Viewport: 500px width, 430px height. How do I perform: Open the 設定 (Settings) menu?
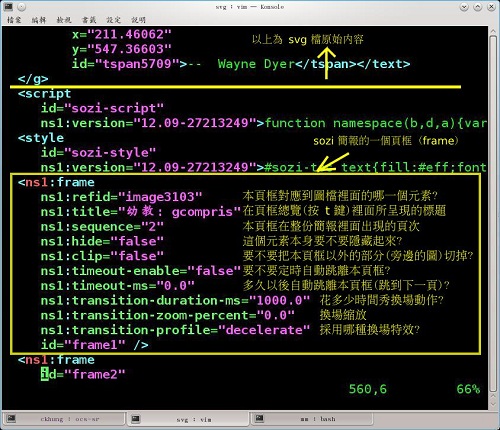[x=114, y=20]
